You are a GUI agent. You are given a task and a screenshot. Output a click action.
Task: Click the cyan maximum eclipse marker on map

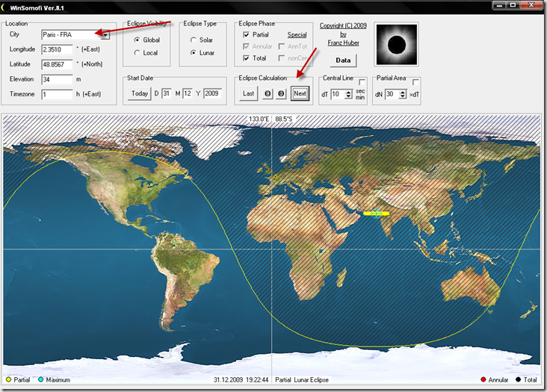tap(376, 214)
